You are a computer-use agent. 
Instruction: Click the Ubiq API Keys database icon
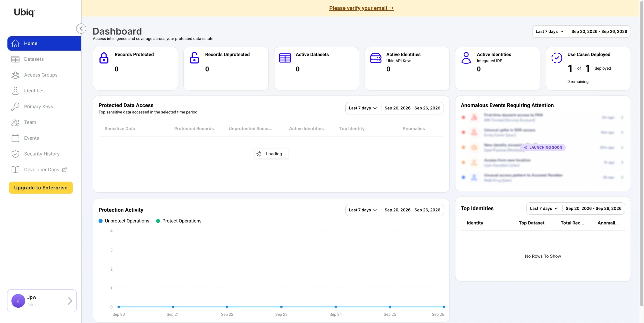point(375,58)
